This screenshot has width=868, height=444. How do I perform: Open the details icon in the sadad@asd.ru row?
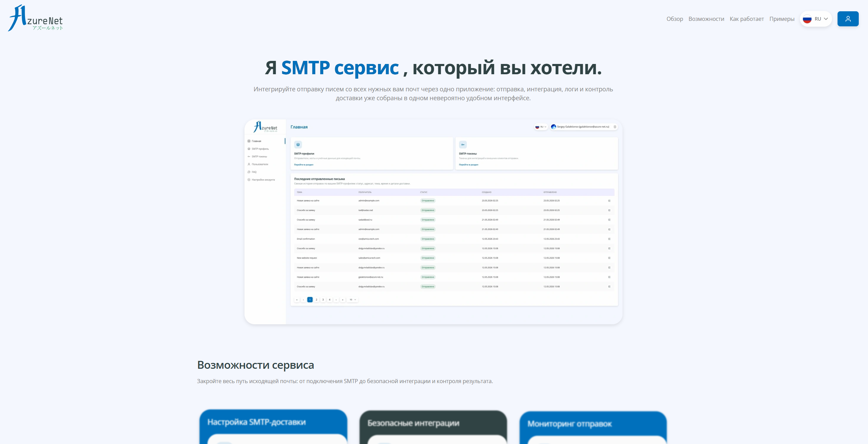(x=609, y=220)
